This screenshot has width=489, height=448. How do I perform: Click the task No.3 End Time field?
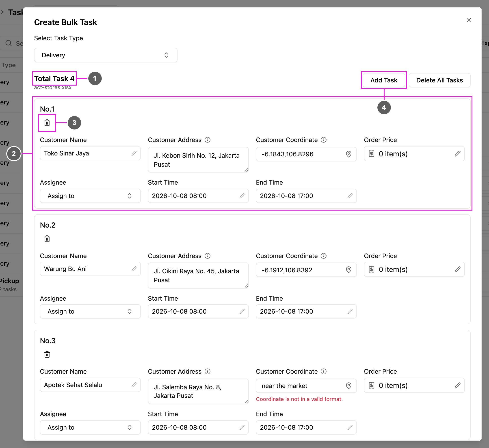click(306, 427)
